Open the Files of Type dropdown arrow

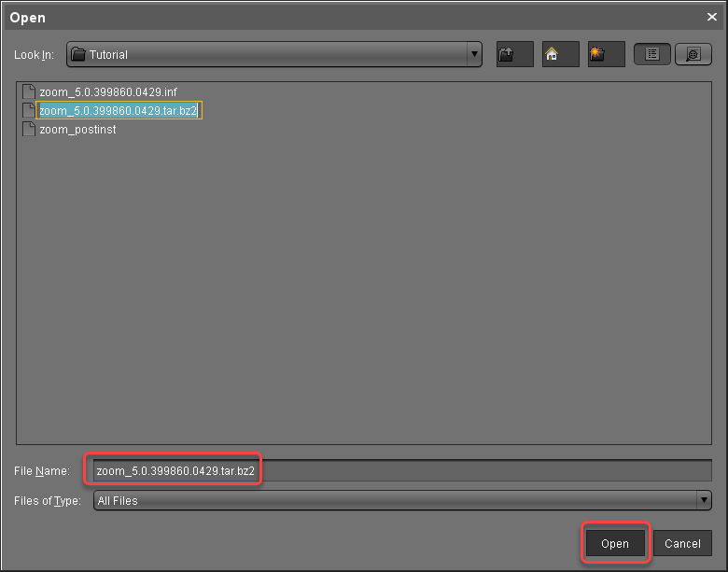(705, 501)
